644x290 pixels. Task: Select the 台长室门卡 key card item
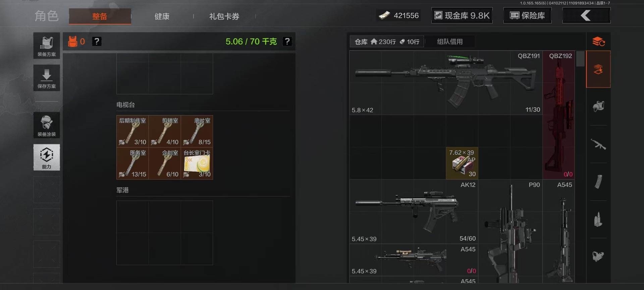pyautogui.click(x=197, y=163)
